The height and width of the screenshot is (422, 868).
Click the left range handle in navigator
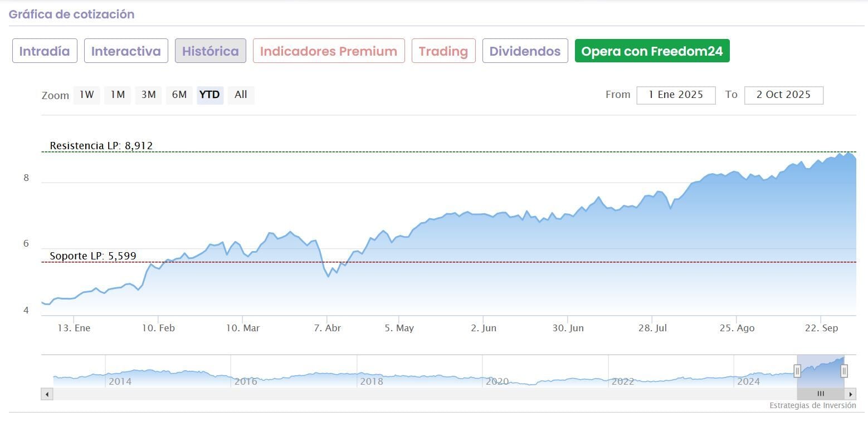click(797, 371)
